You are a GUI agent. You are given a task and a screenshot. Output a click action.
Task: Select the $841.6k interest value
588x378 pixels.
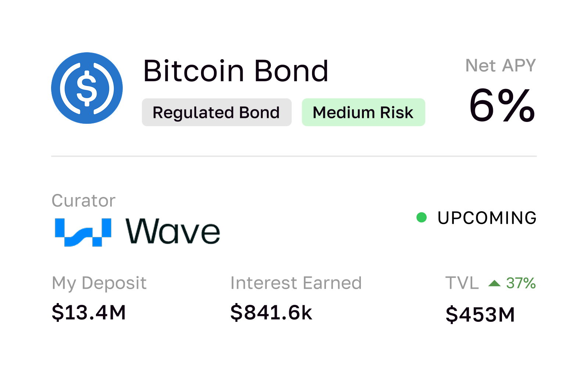coord(271,313)
